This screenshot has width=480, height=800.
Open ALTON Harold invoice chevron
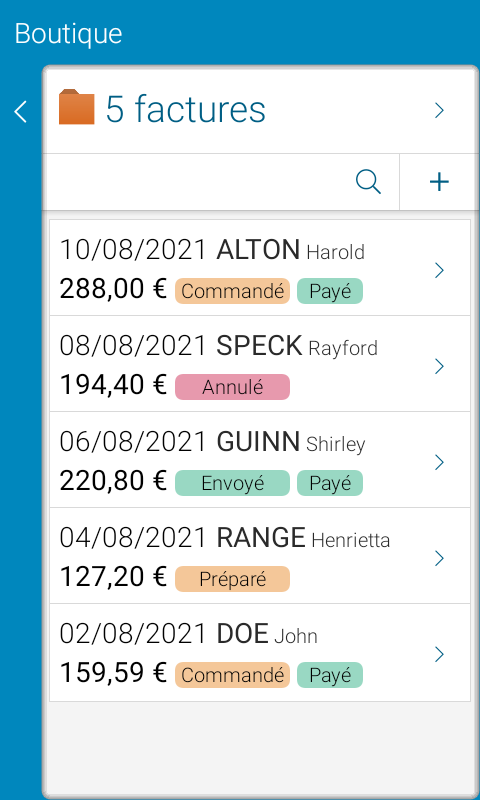439,270
